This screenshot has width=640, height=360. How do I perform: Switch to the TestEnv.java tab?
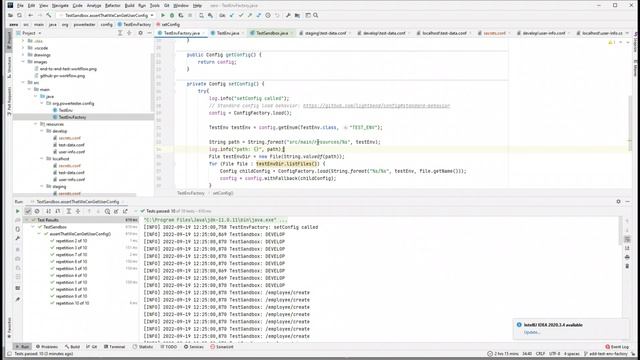point(228,33)
